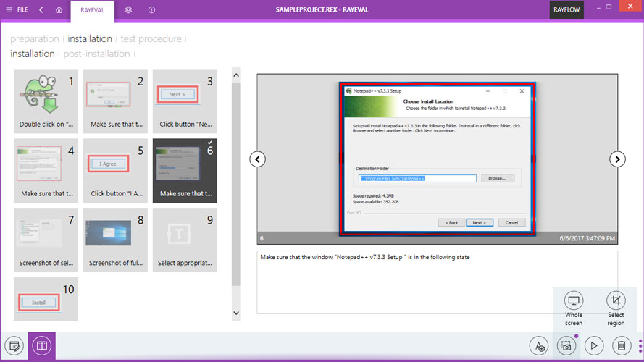
Task: Click the RAYFLOW button
Action: tap(566, 9)
